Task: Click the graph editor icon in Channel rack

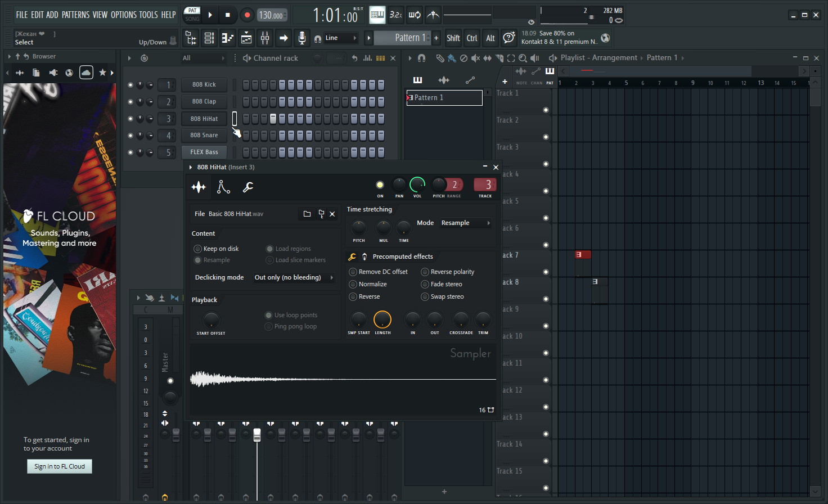Action: [x=367, y=58]
